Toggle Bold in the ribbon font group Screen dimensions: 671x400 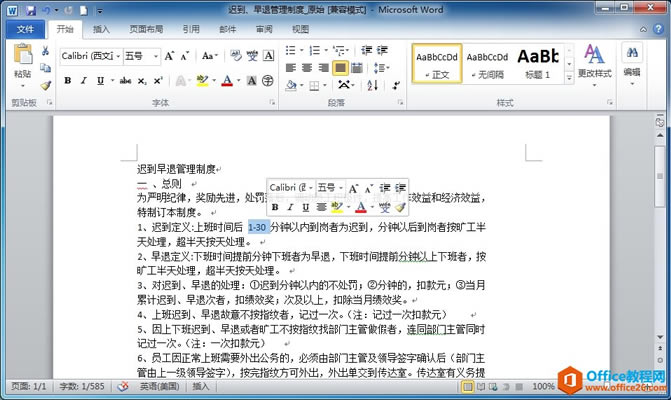click(68, 80)
